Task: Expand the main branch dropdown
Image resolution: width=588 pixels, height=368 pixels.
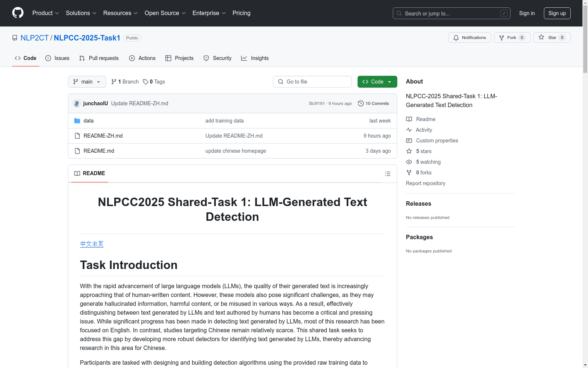Action: pos(87,82)
